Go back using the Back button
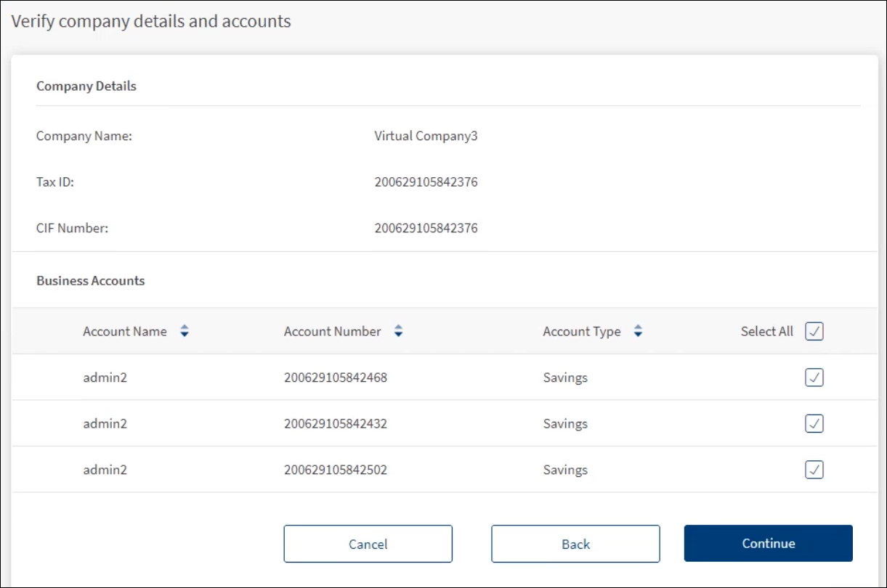 pos(575,544)
